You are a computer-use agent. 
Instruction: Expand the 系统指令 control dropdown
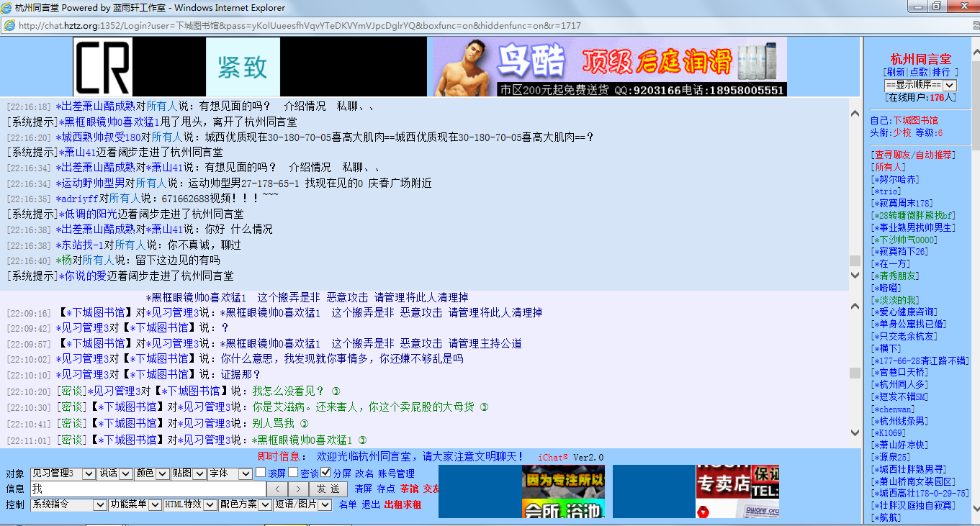point(68,505)
